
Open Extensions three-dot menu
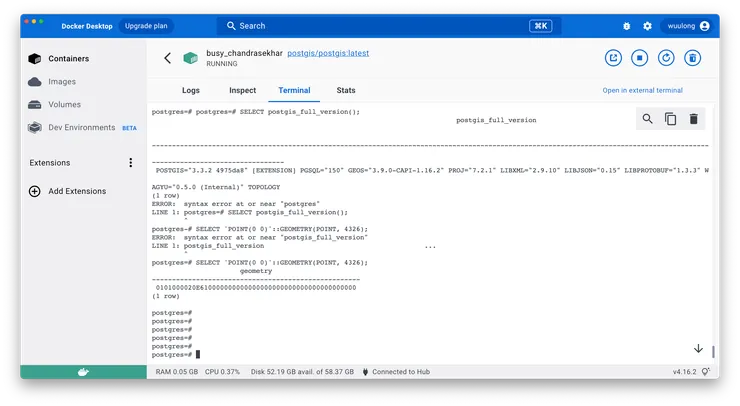click(131, 162)
